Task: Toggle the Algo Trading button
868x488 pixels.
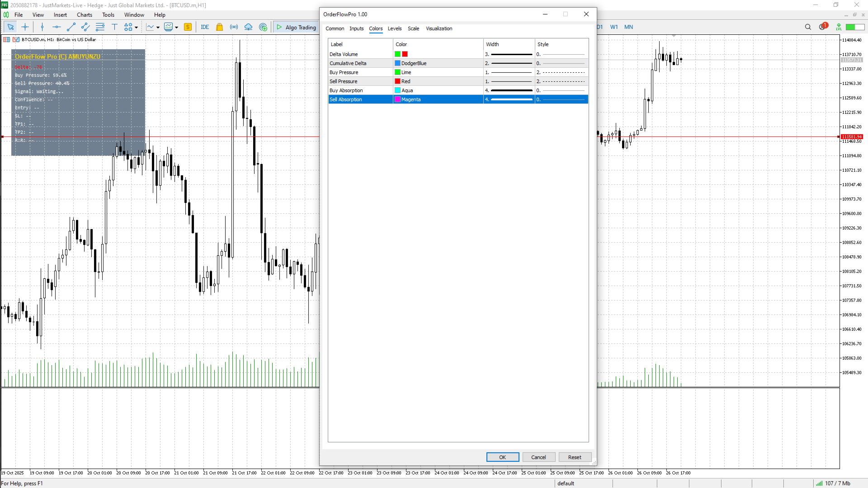Action: coord(296,27)
